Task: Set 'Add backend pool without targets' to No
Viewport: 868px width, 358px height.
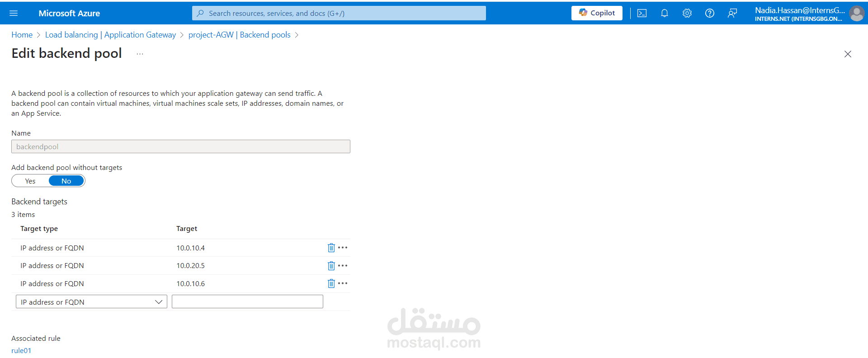Action: [x=66, y=181]
